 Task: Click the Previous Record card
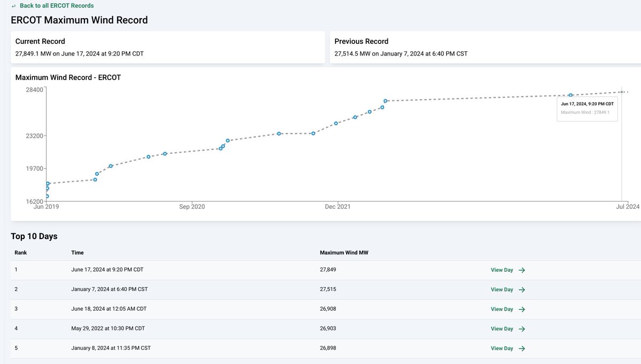(x=485, y=47)
